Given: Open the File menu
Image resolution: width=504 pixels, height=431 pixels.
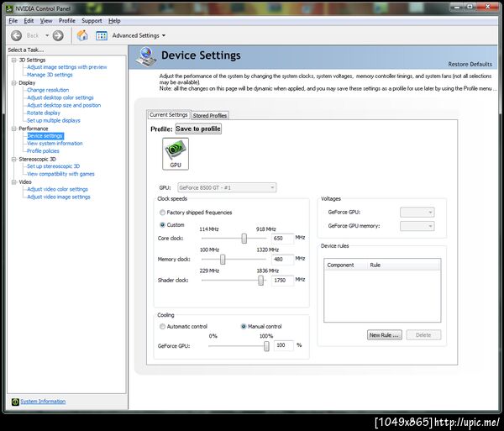Looking at the screenshot, I should pyautogui.click(x=13, y=21).
